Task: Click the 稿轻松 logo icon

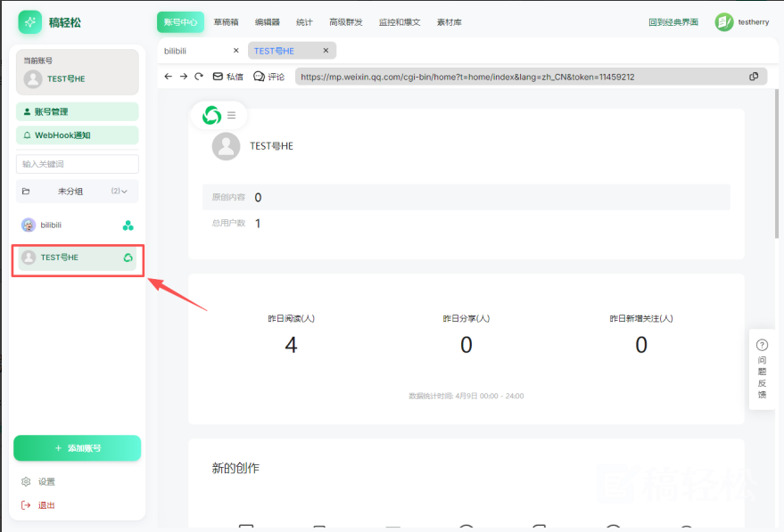Action: click(30, 22)
